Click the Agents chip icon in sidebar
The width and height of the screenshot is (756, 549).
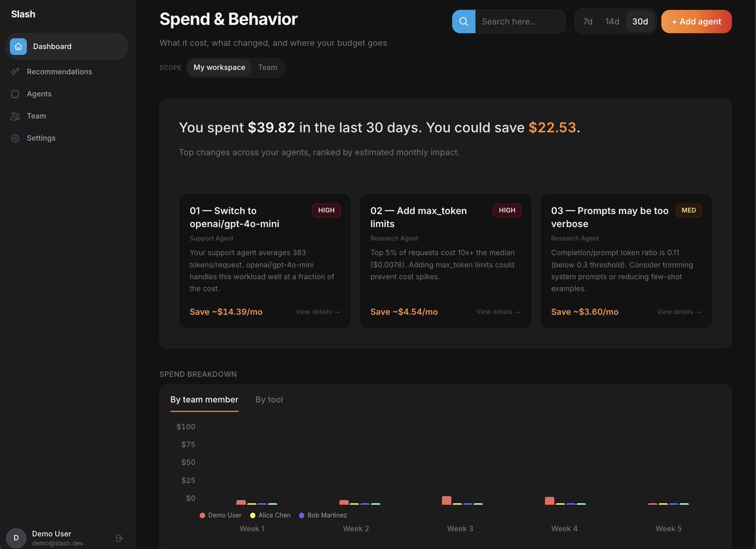[15, 94]
